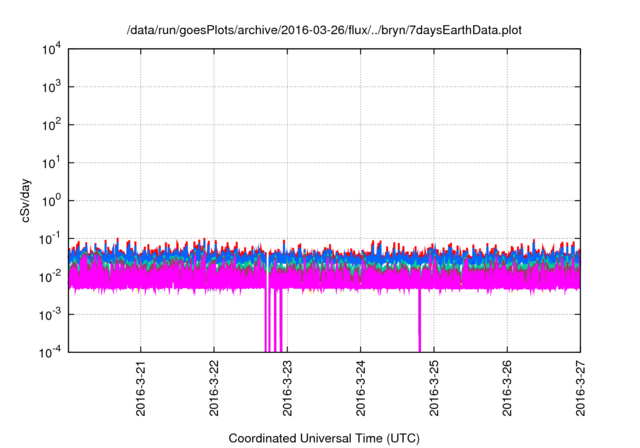Click the magenta dropout spike before 2016-3-25

click(419, 320)
